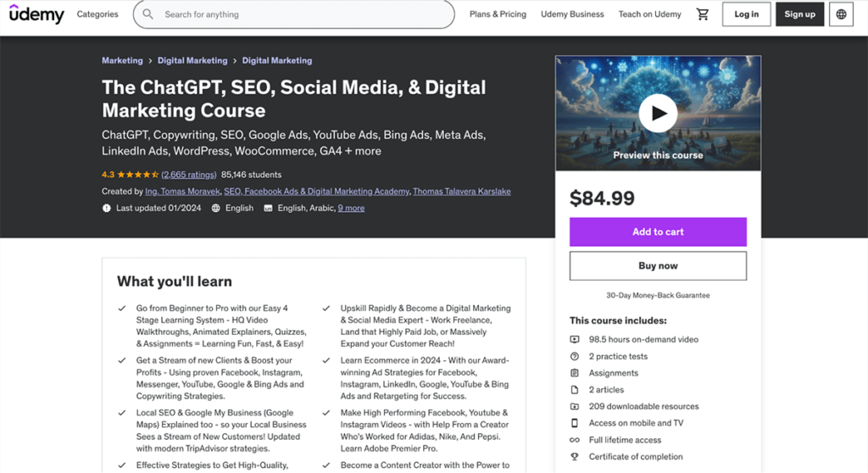Click the icon beside 2 practice tests

pyautogui.click(x=575, y=356)
